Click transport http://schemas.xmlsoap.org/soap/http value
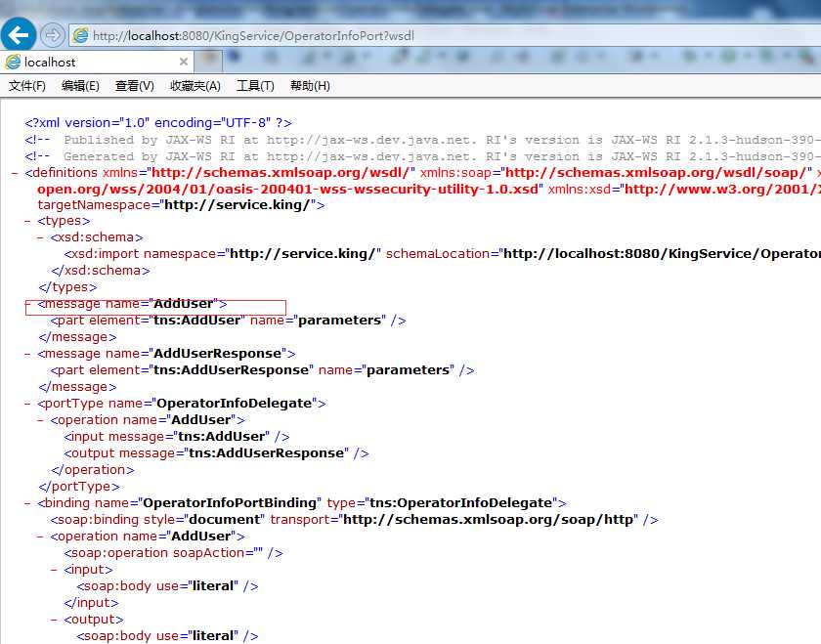Image resolution: width=821 pixels, height=644 pixels. pos(488,520)
